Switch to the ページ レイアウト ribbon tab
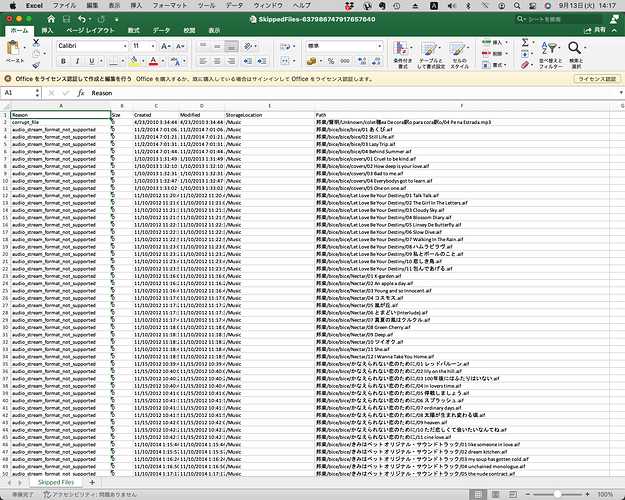 90,31
